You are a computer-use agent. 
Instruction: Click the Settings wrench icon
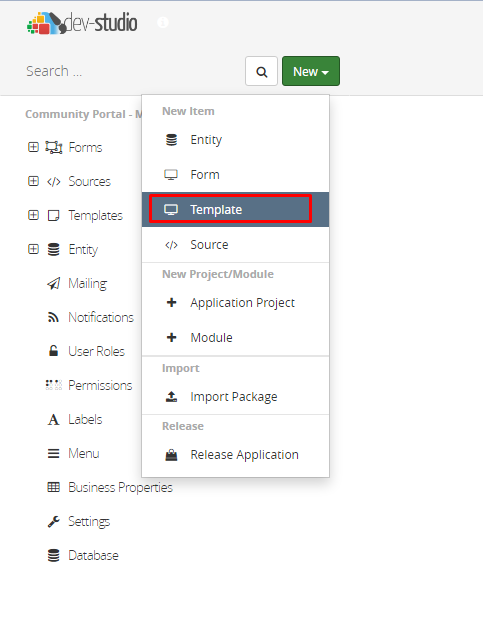click(x=53, y=521)
